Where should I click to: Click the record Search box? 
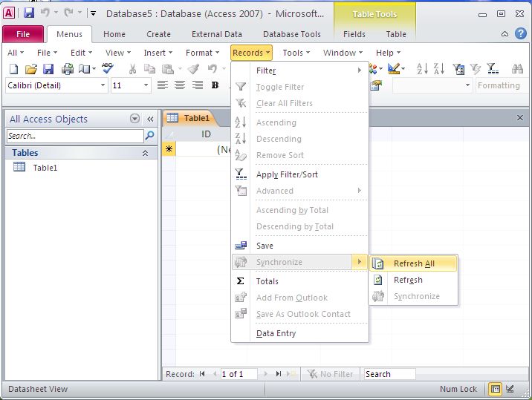(389, 374)
